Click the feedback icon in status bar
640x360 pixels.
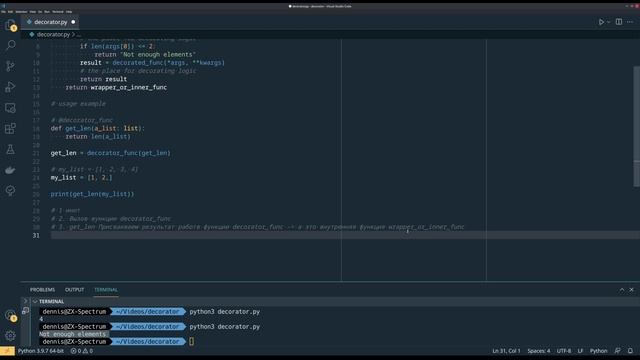click(x=618, y=351)
